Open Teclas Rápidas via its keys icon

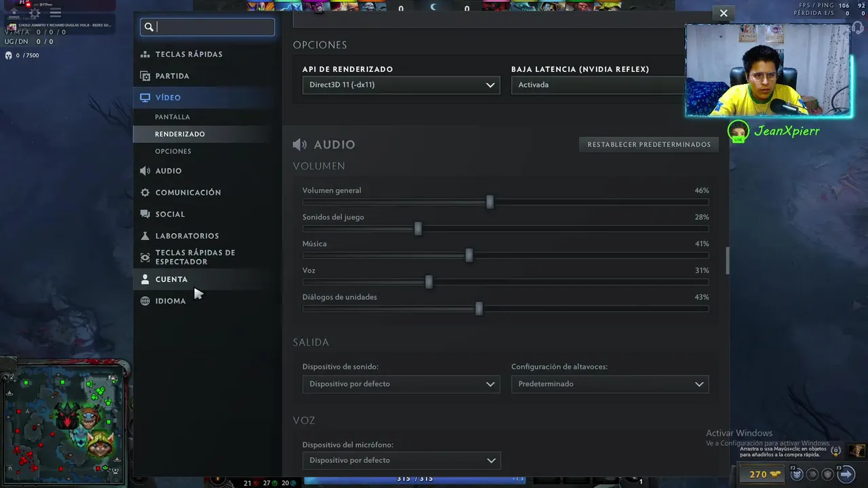(145, 54)
